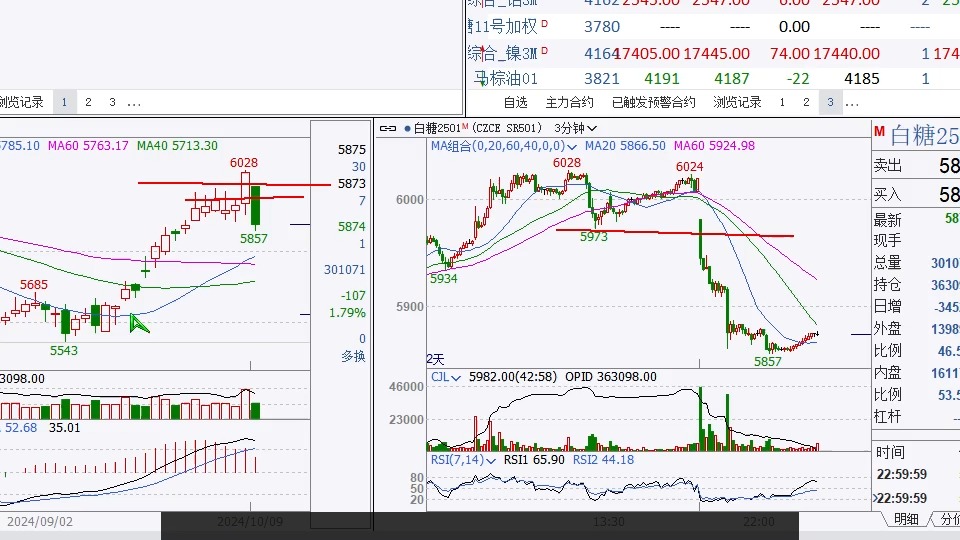Click the green arrow cursor marker on left chart
Screen dimensions: 960x540
point(139,322)
